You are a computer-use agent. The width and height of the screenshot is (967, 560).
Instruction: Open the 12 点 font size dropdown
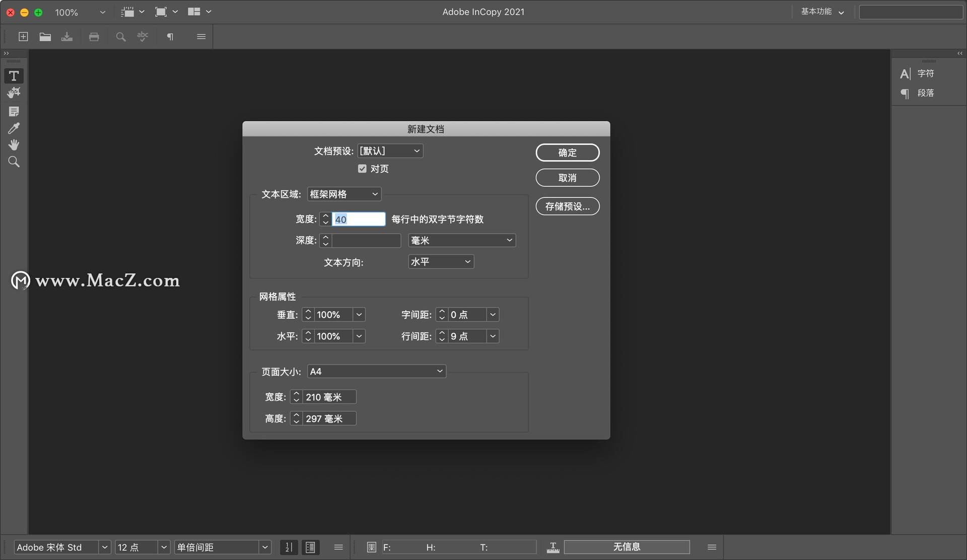(164, 547)
